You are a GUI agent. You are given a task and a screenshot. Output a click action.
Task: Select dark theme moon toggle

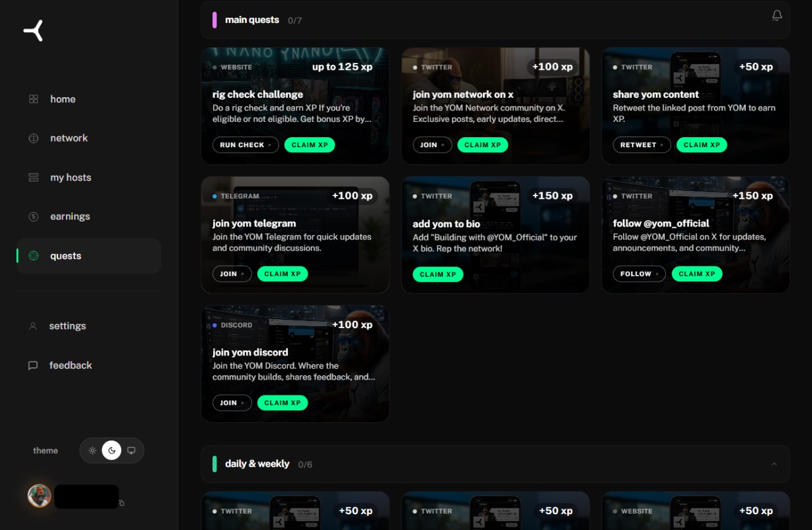112,451
